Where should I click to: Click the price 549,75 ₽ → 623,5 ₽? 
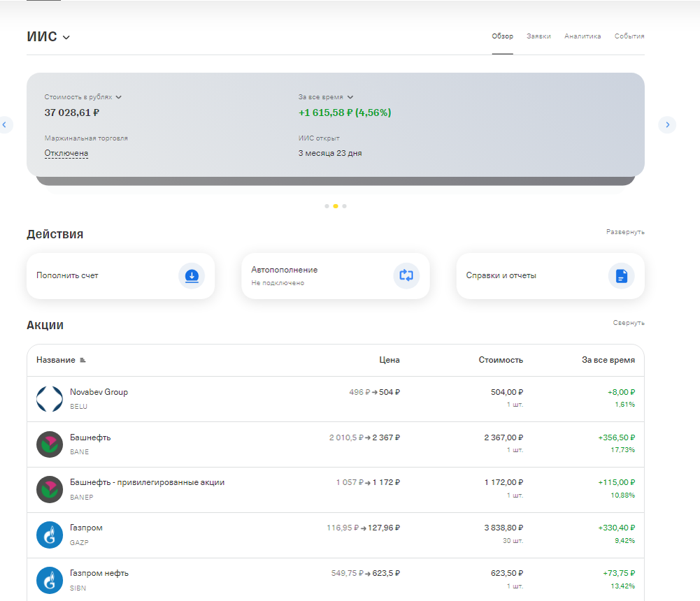click(x=365, y=573)
